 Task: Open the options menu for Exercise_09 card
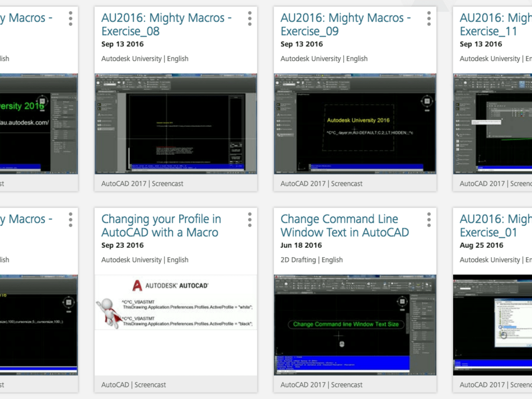[429, 19]
